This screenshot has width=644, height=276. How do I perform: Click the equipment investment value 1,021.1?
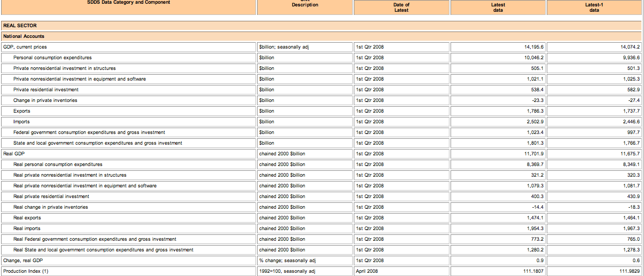point(535,79)
